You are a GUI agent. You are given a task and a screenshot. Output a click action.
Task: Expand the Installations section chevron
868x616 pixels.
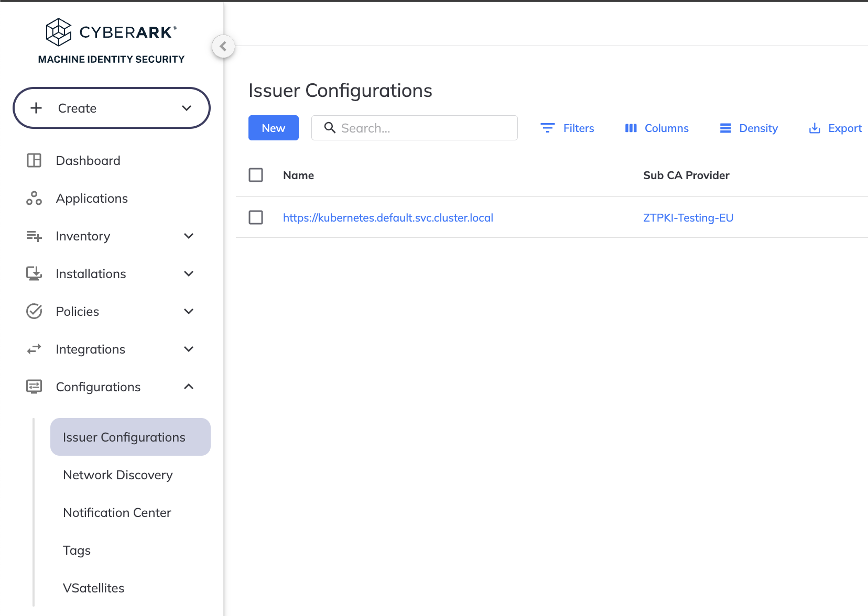[x=189, y=273]
